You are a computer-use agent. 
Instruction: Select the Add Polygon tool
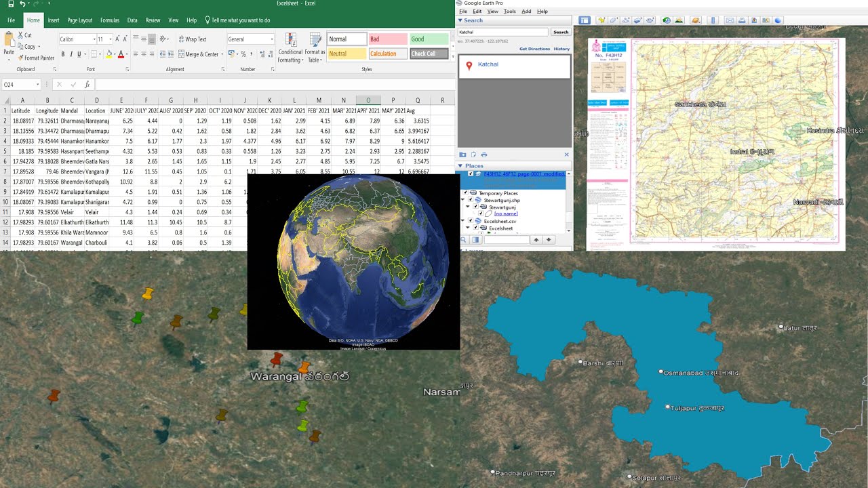[x=614, y=20]
